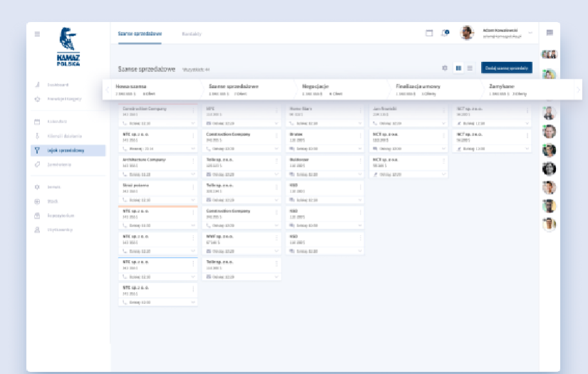
Task: Expand the Adam Kowalewski user menu chevron
Action: coord(530,33)
